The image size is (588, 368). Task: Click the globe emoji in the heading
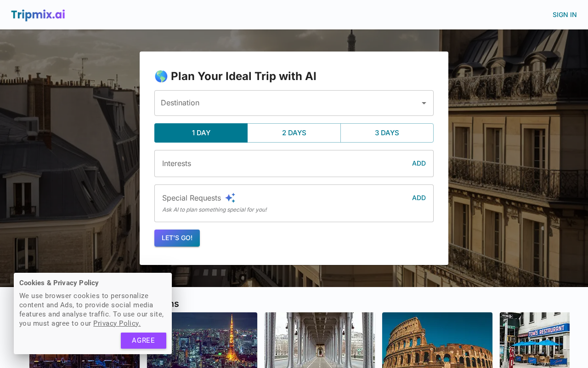pos(161,76)
